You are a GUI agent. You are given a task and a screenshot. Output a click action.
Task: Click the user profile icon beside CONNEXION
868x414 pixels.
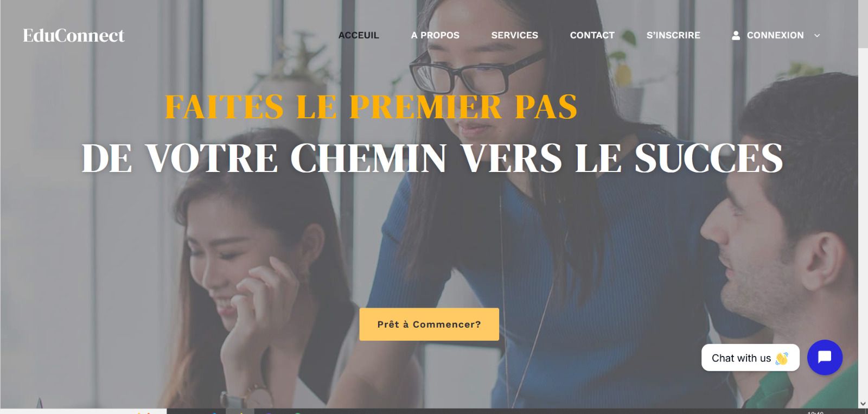click(x=736, y=35)
